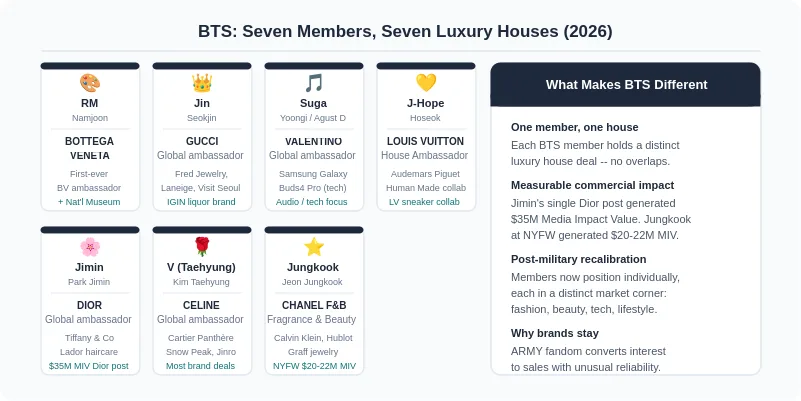801x401 pixels.
Task: Click the artist palette icon above RM
Action: 89,83
